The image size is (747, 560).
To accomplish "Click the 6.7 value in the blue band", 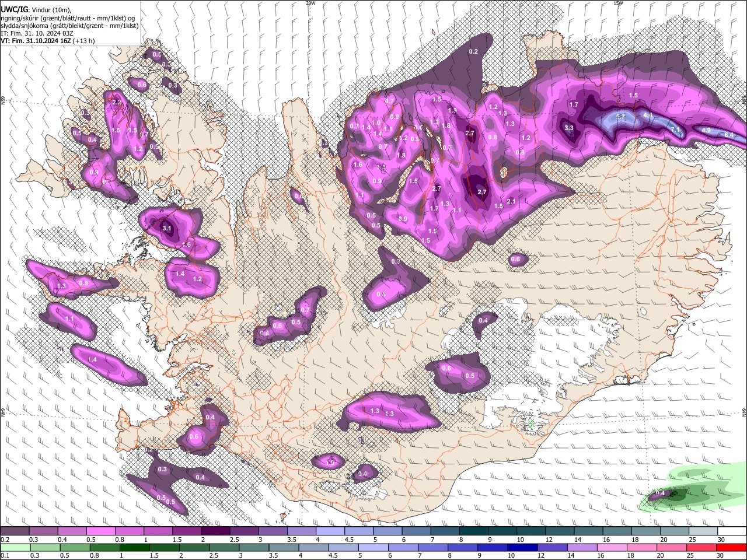I will click(621, 117).
